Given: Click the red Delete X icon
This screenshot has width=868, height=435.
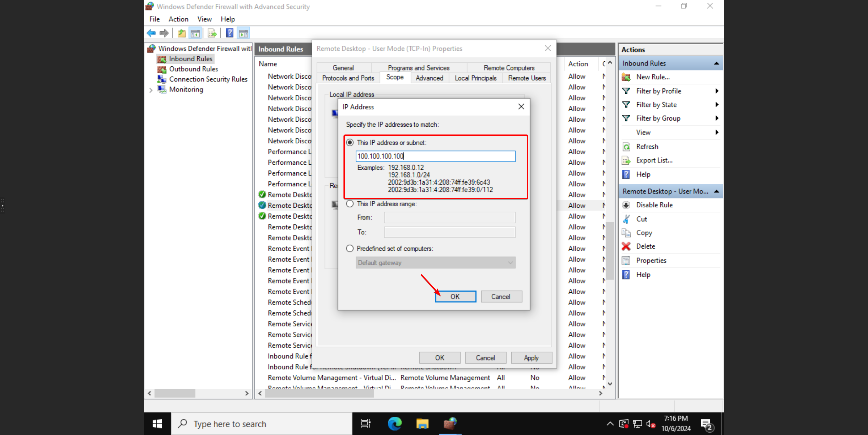Looking at the screenshot, I should pyautogui.click(x=626, y=246).
